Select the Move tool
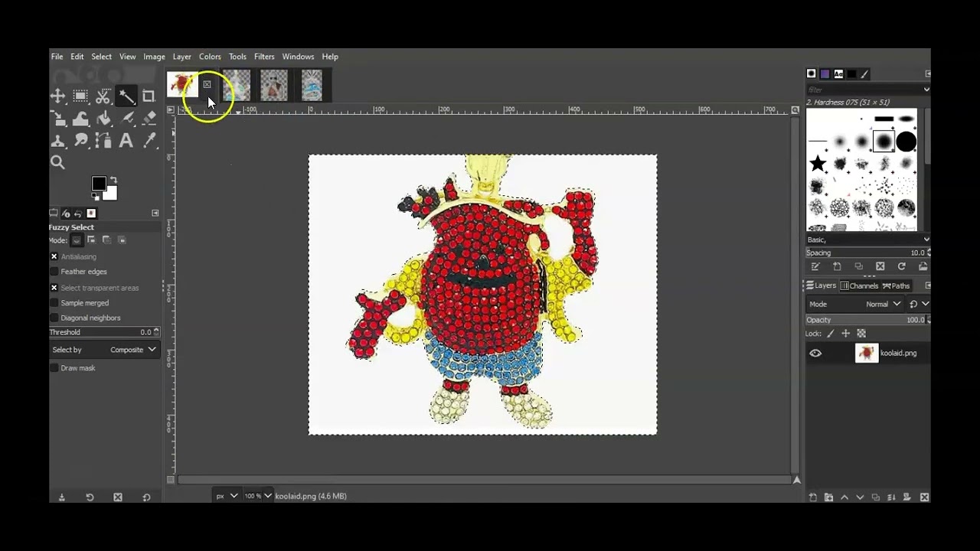The width and height of the screenshot is (980, 551). [x=57, y=96]
